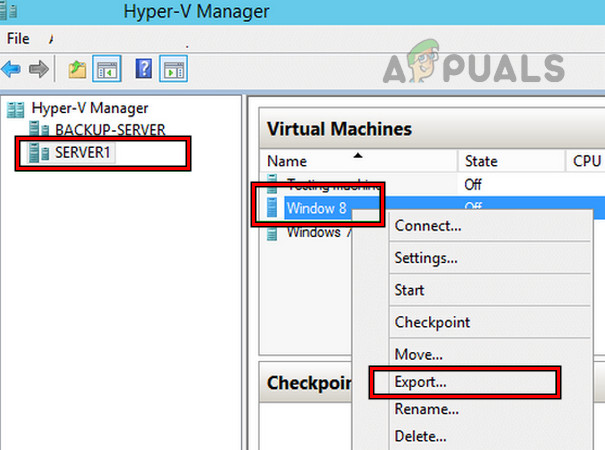
Task: Click the Off state of Testing machine
Action: (x=473, y=184)
